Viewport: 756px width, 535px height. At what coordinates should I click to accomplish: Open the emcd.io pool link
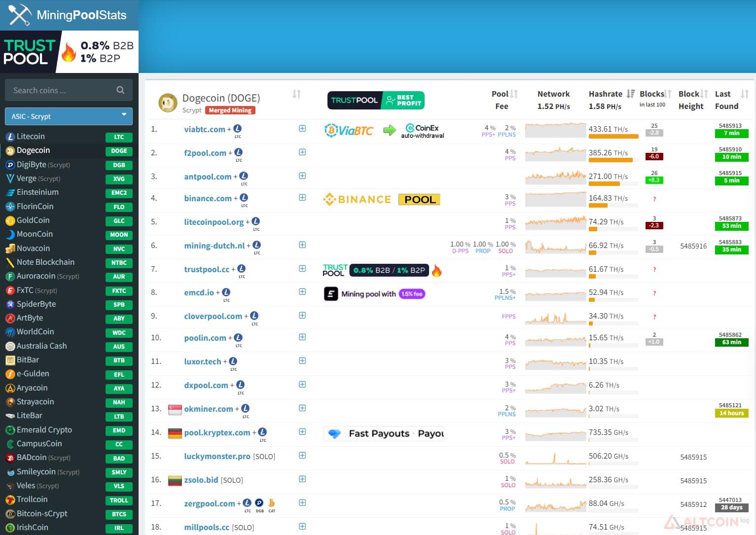click(199, 292)
